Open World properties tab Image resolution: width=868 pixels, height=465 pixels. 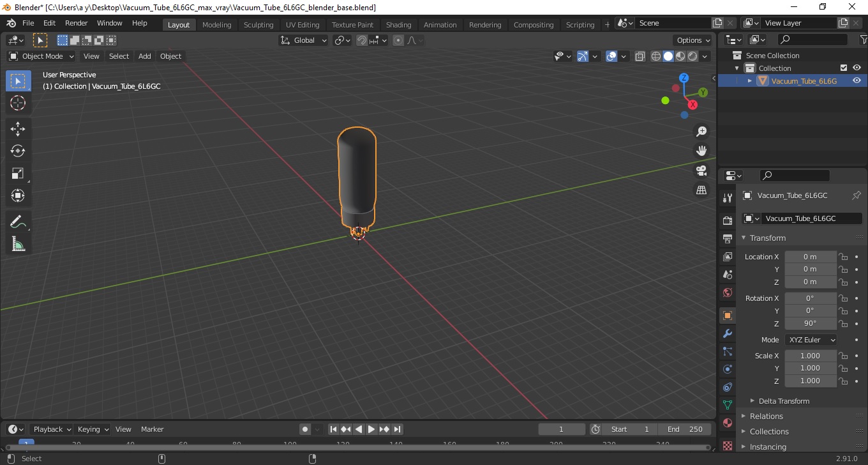pyautogui.click(x=727, y=293)
